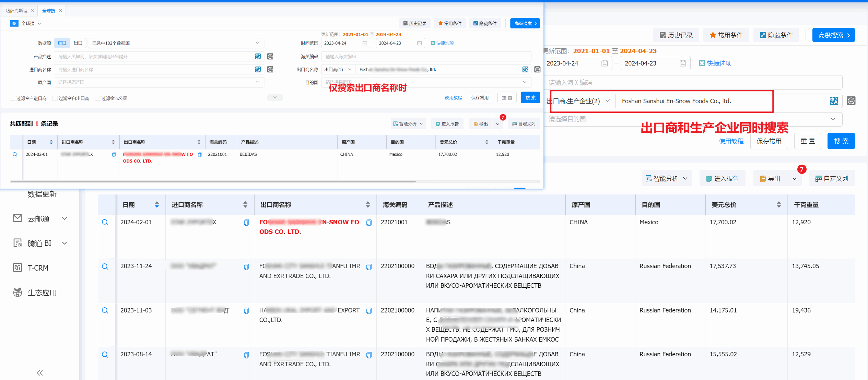This screenshot has width=868, height=380.
Task: Click the 自定义列 icon above the results table
Action: coord(524,123)
